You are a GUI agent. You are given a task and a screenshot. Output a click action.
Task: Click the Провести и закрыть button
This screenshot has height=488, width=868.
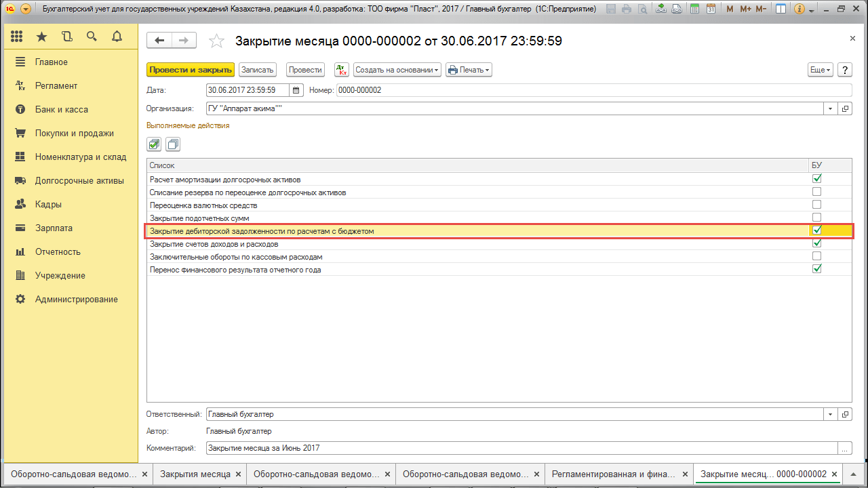pyautogui.click(x=190, y=70)
